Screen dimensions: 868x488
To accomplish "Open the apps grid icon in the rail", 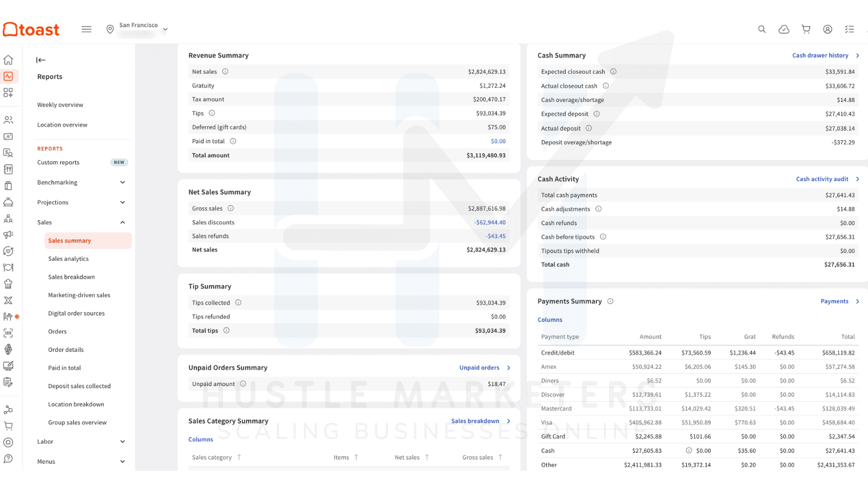I will point(8,93).
